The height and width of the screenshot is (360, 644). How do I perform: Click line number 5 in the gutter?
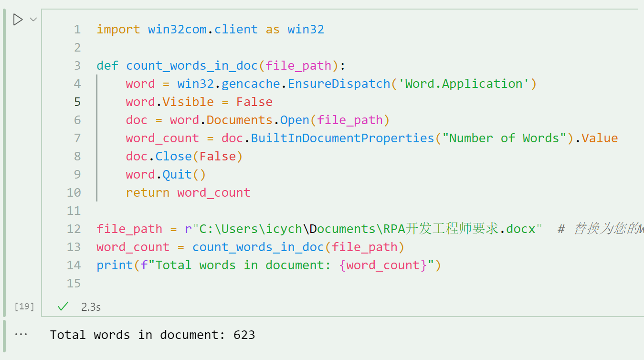(77, 102)
